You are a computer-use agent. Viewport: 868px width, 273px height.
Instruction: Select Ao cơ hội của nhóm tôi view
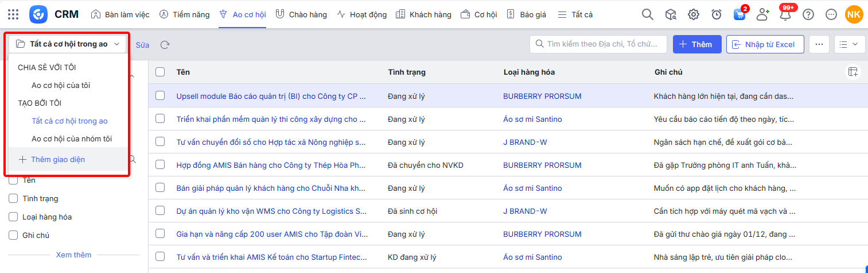click(x=72, y=139)
